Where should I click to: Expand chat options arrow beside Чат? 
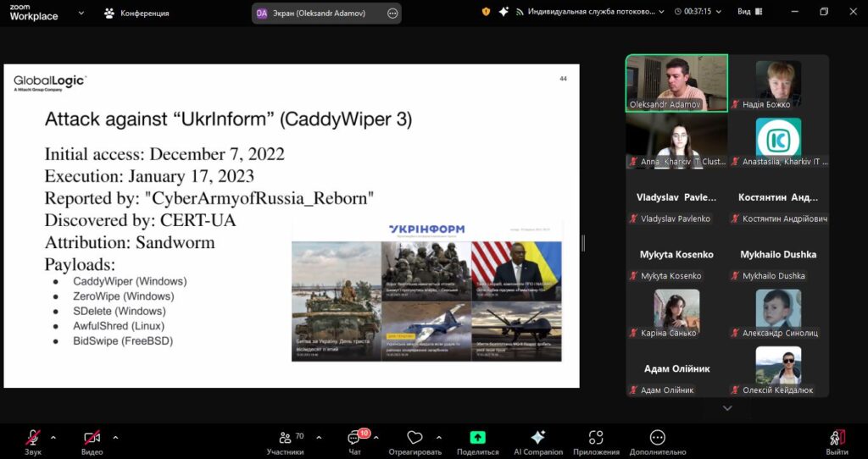(376, 438)
